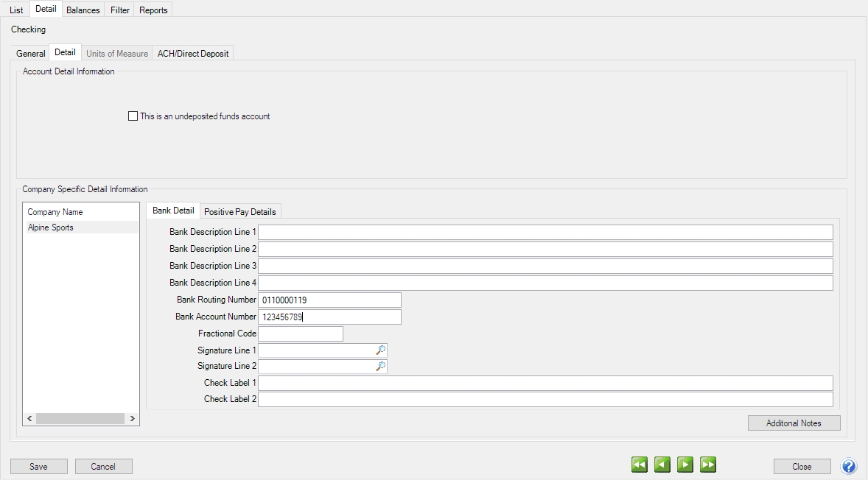Open the Balances top tab

click(83, 10)
